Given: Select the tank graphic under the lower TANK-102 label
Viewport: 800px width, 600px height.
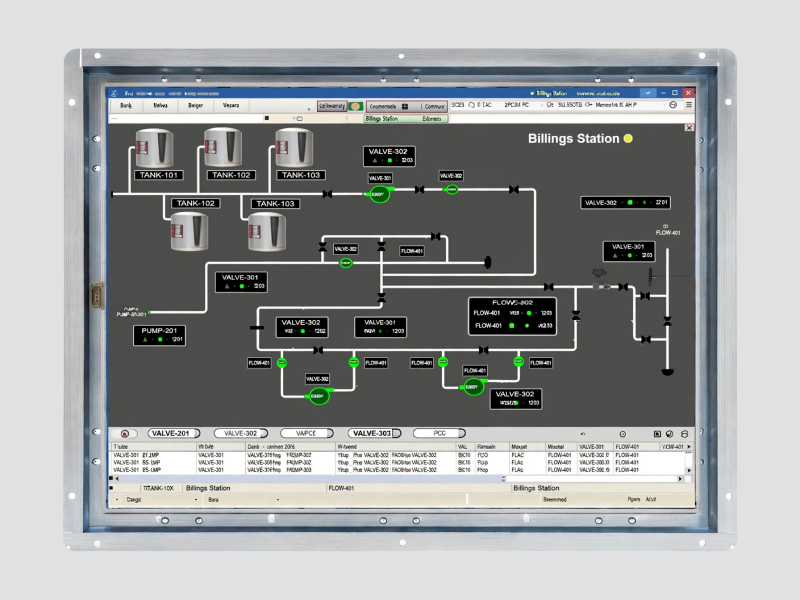Looking at the screenshot, I should 189,232.
